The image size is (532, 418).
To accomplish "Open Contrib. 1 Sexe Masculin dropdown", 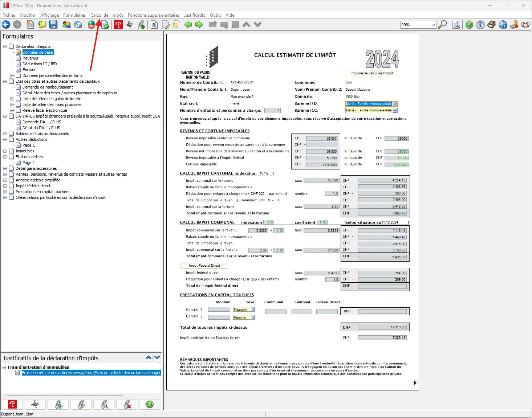I will tap(253, 310).
